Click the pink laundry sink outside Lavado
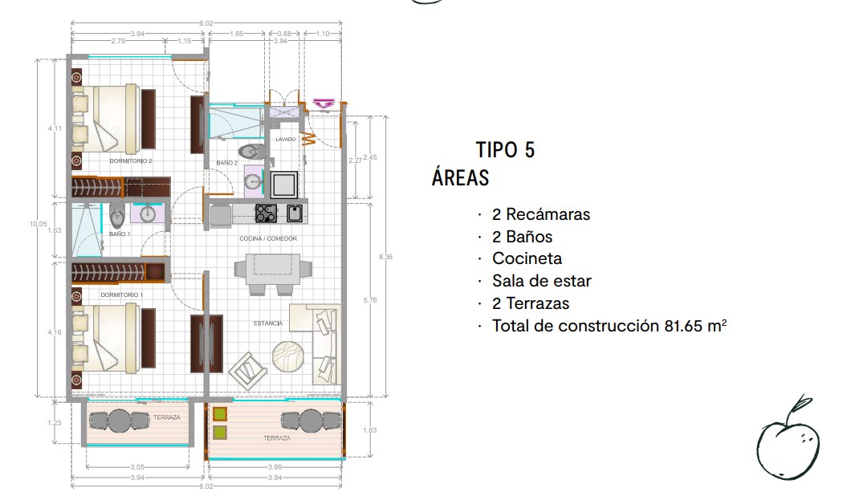851x504 pixels. click(x=324, y=104)
